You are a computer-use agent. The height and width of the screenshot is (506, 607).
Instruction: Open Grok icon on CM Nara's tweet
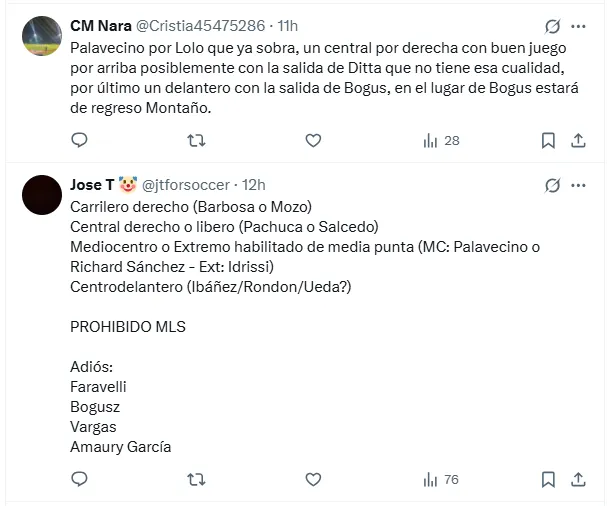(x=551, y=25)
